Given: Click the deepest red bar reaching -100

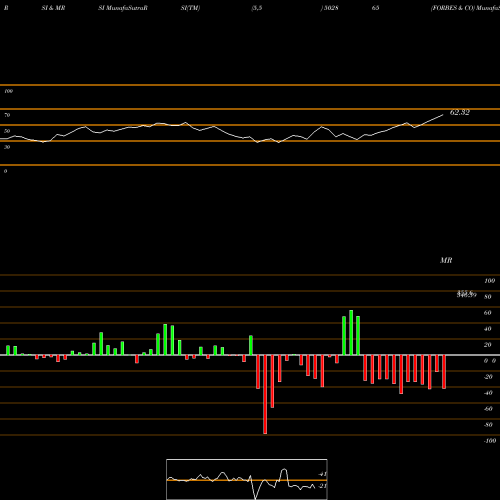Looking at the screenshot, I should point(265,394).
